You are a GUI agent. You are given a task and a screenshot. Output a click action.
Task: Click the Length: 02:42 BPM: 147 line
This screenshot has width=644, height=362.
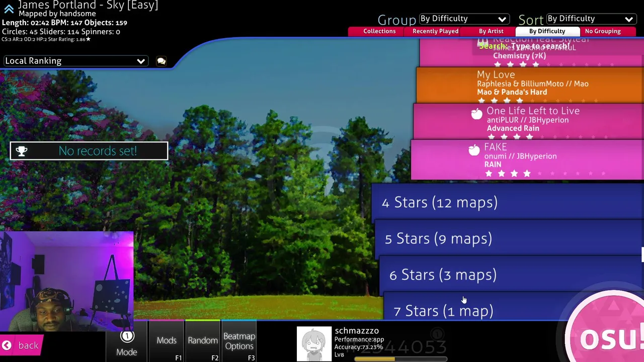[x=64, y=23]
